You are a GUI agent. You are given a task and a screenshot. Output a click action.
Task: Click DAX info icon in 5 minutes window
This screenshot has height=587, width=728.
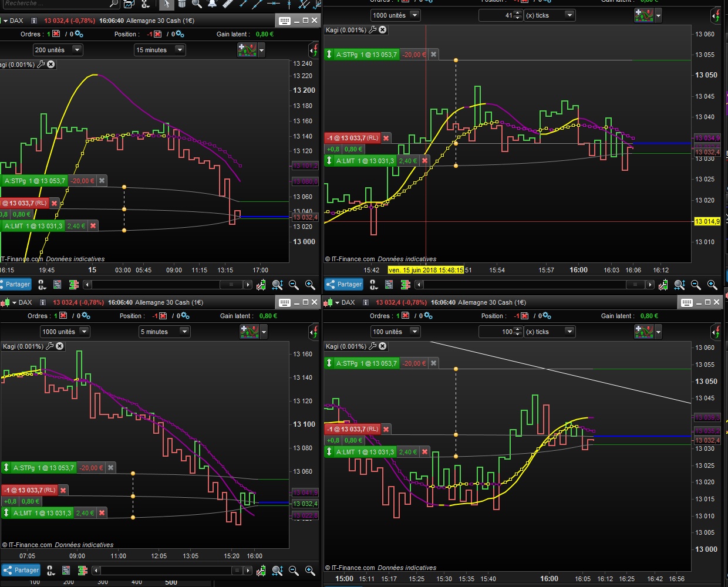[x=42, y=302]
